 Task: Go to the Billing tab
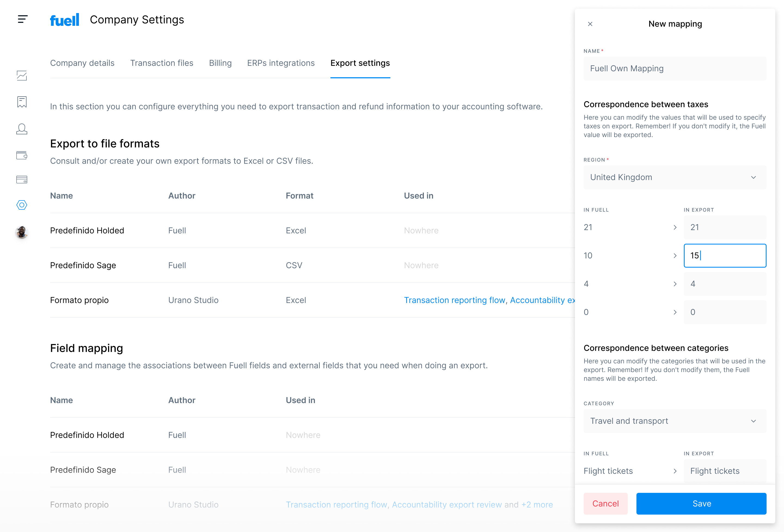(x=220, y=63)
